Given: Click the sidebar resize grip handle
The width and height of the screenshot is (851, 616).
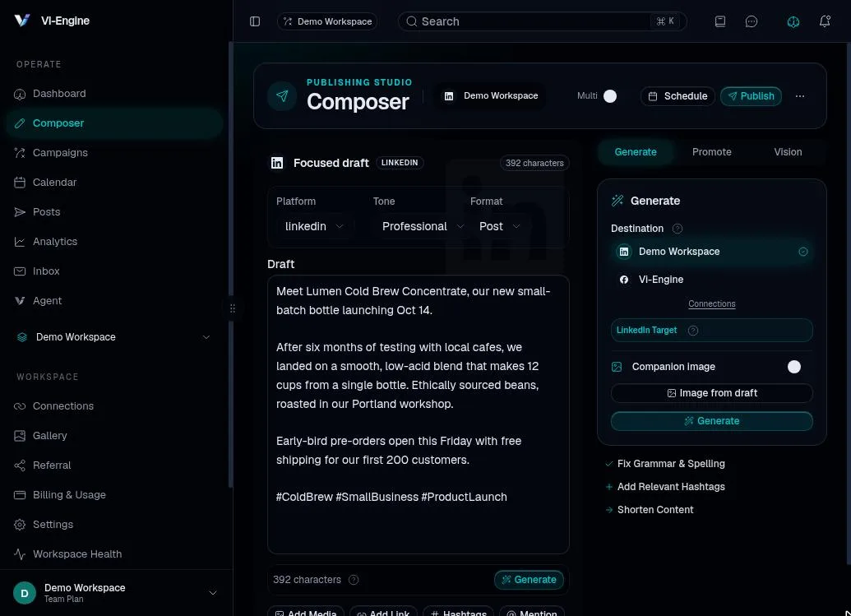Looking at the screenshot, I should (233, 308).
